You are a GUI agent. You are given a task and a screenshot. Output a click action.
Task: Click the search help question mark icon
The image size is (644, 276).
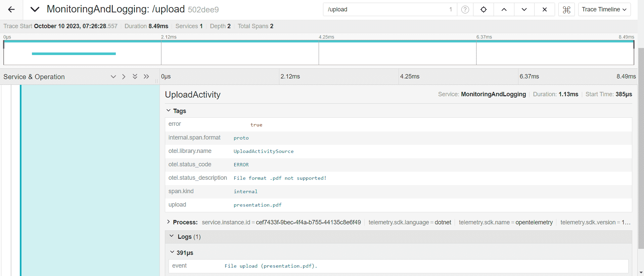click(x=465, y=9)
